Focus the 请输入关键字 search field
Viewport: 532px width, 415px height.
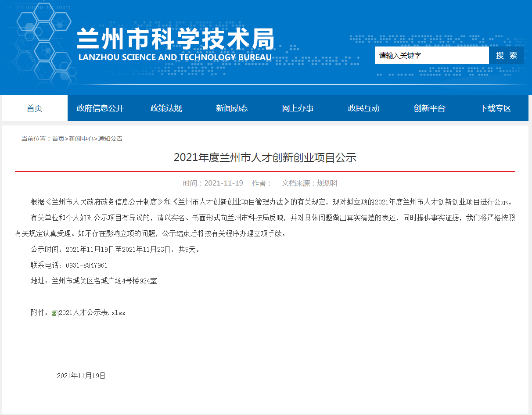pos(431,55)
